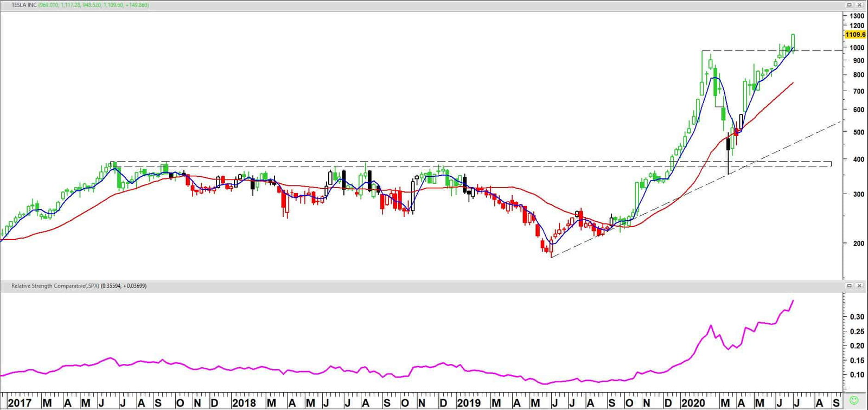
Task: Click the green smiley face status icon
Action: click(854, 401)
